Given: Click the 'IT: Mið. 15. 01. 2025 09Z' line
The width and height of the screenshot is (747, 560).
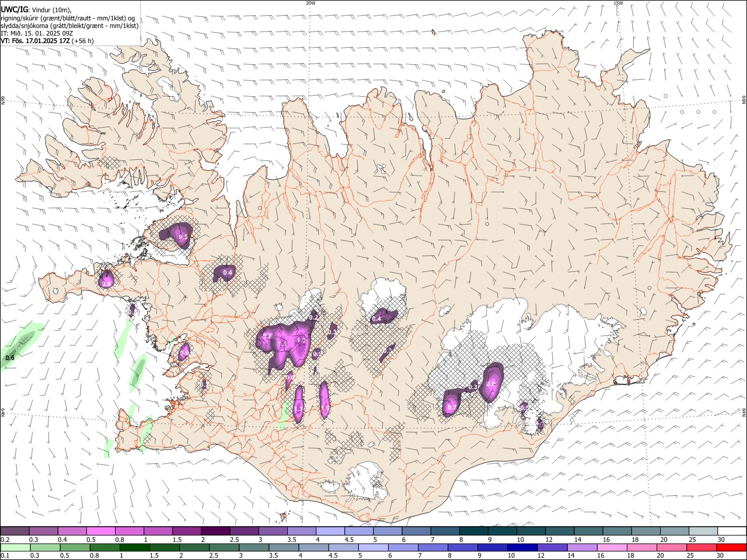Looking at the screenshot, I should pyautogui.click(x=37, y=33).
